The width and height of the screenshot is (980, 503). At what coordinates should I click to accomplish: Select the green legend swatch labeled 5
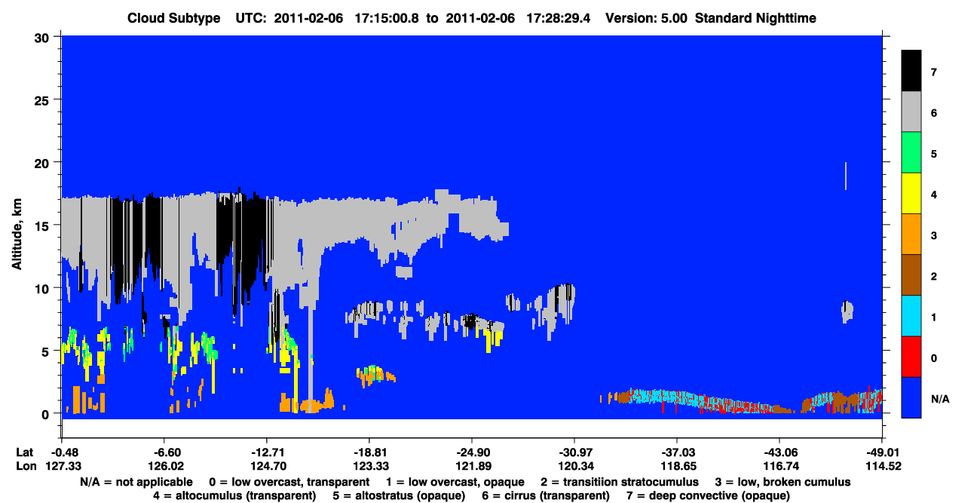click(911, 153)
